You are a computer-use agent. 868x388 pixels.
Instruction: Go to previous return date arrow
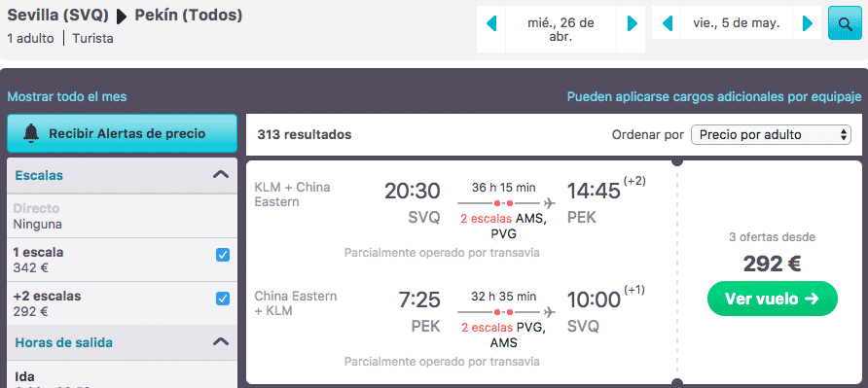(x=668, y=23)
